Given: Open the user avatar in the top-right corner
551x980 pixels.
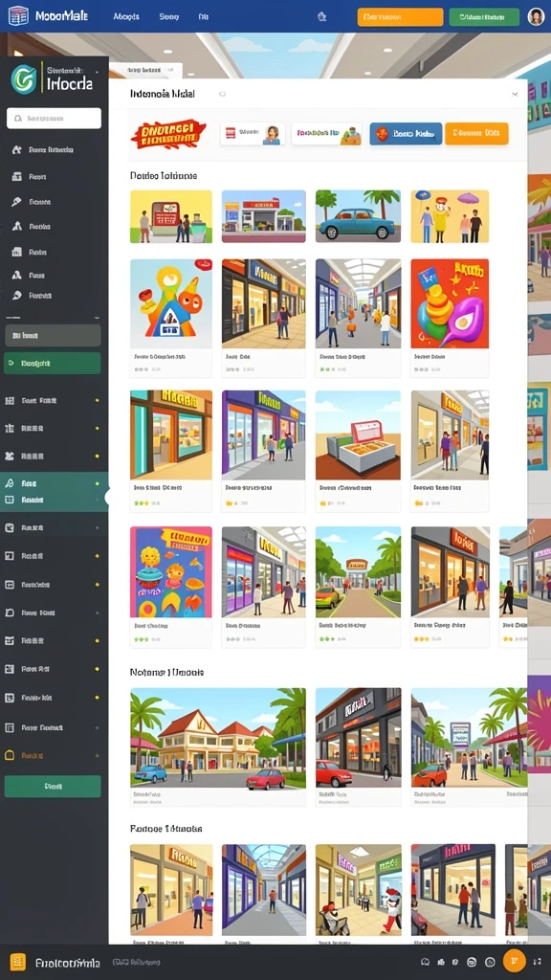Looking at the screenshot, I should pos(536,17).
